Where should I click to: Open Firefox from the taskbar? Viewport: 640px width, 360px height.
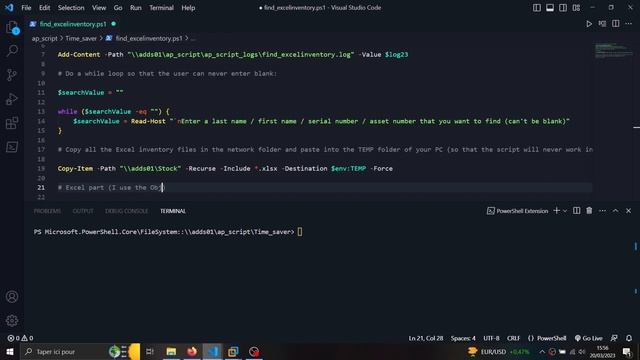(192, 351)
